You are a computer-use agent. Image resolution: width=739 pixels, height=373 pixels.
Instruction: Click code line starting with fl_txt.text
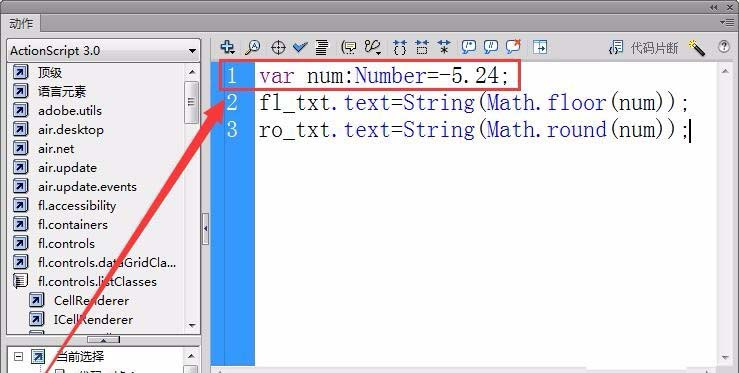pyautogui.click(x=474, y=103)
